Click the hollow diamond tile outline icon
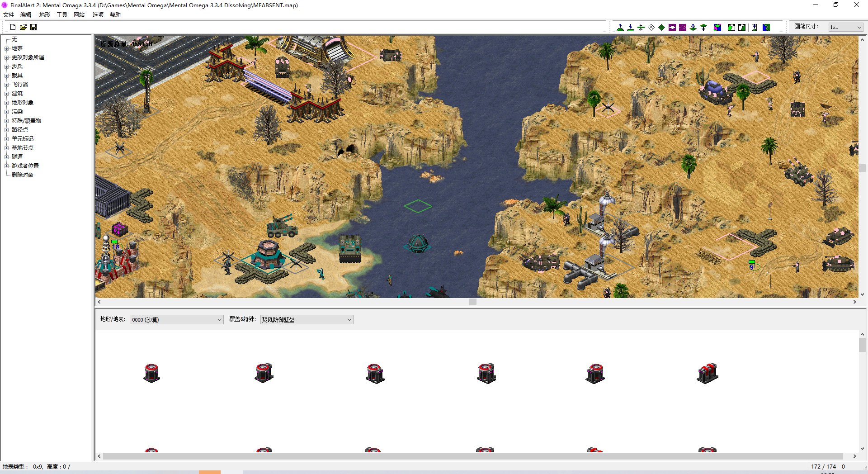 click(651, 28)
